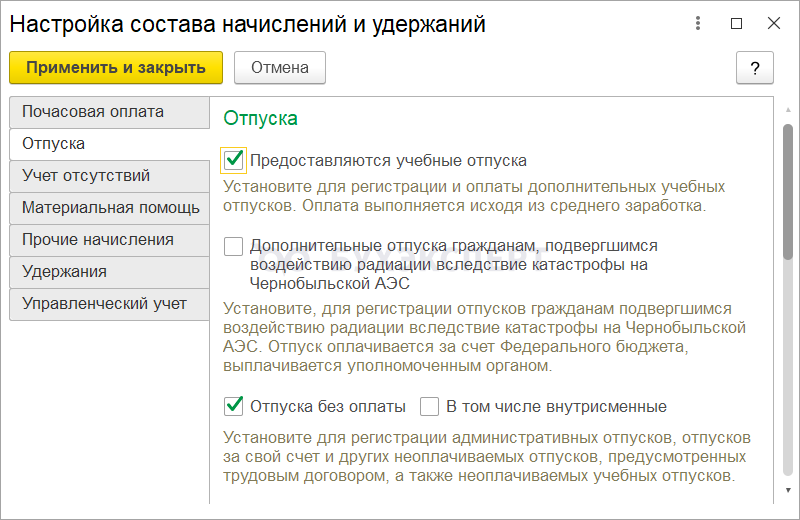Screen dimensions: 800x520
Task: Toggle 'Отпуска без оплаты' checkbox
Action: [x=234, y=406]
